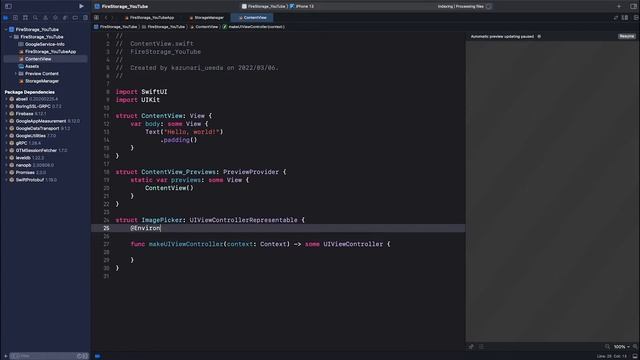Click the enable code review arrows icon
This screenshot has height=360, width=640.
tap(616, 18)
